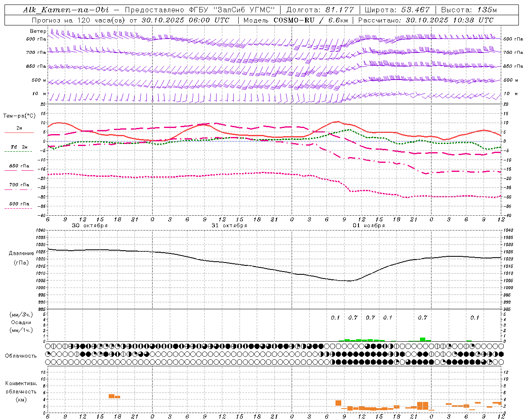Click the date label 30 октября
This screenshot has width=525, height=420.
(90, 225)
